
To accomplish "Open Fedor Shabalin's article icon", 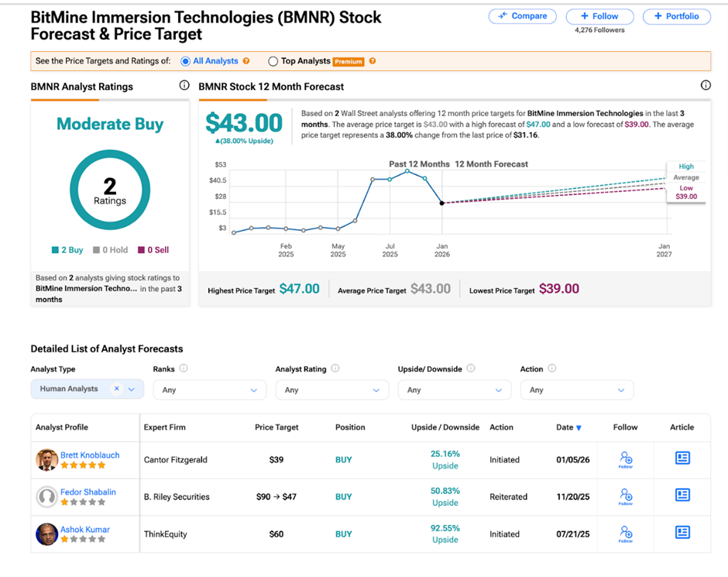I will coord(682,495).
